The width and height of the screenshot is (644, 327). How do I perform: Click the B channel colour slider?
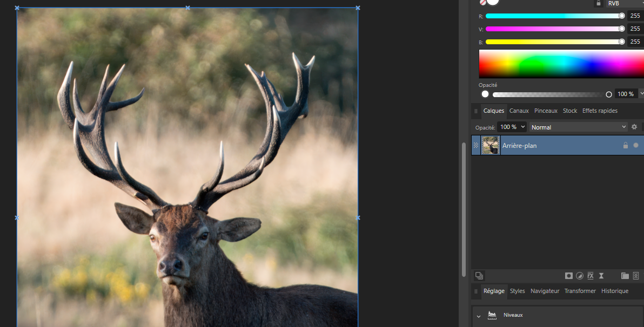pos(555,42)
